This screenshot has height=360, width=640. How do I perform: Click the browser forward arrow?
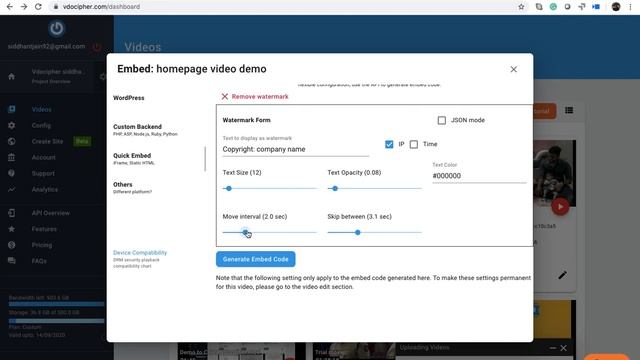(24, 7)
